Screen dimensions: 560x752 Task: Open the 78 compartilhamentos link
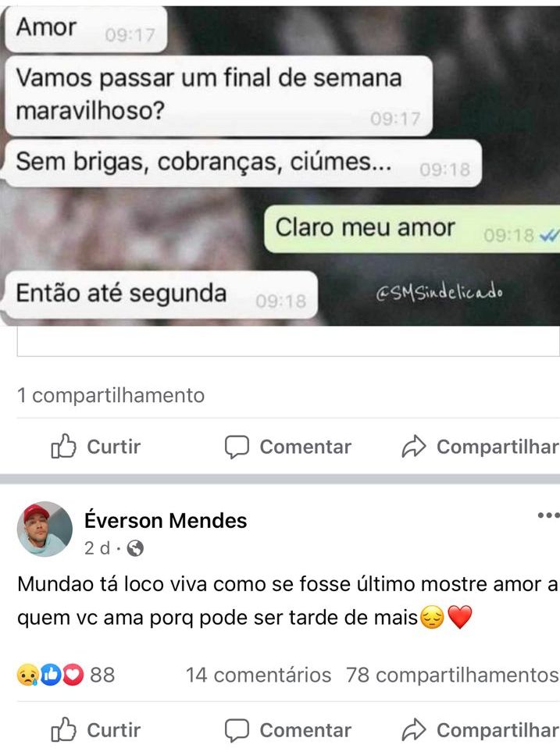click(x=452, y=675)
